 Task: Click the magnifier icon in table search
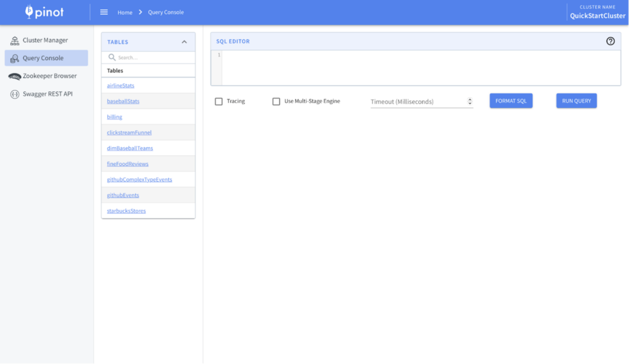pyautogui.click(x=112, y=57)
